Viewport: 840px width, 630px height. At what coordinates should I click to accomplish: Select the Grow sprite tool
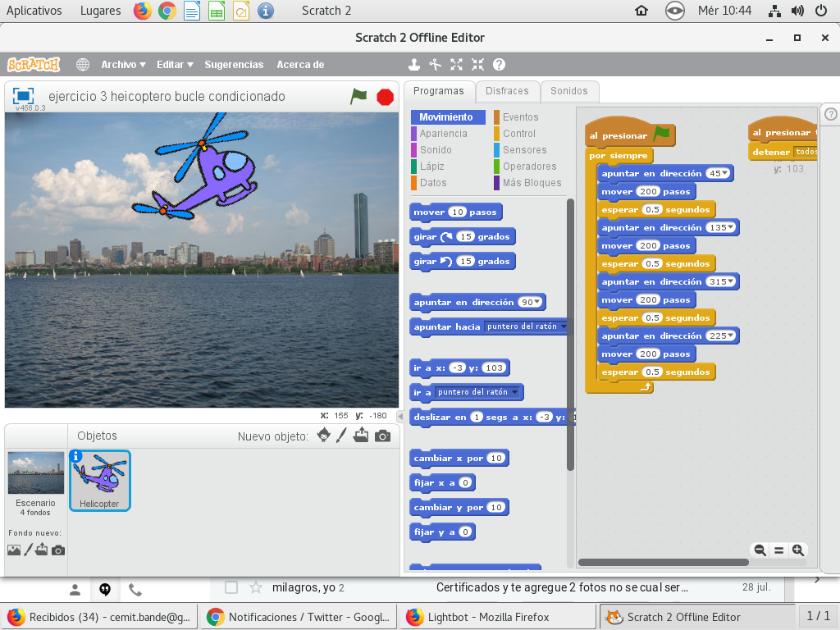coord(456,65)
